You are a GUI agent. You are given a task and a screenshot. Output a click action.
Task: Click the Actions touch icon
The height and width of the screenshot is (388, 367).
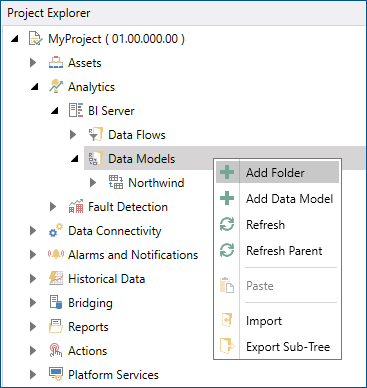coord(56,351)
